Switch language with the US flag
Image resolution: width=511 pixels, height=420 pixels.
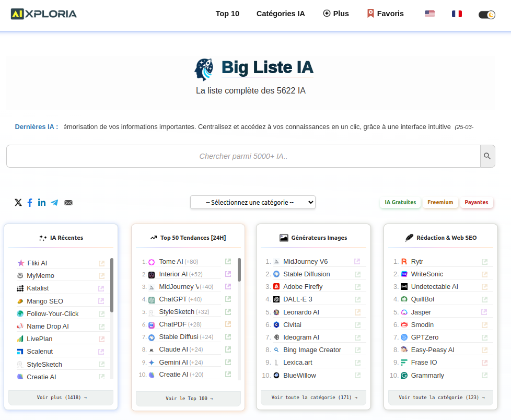point(429,14)
